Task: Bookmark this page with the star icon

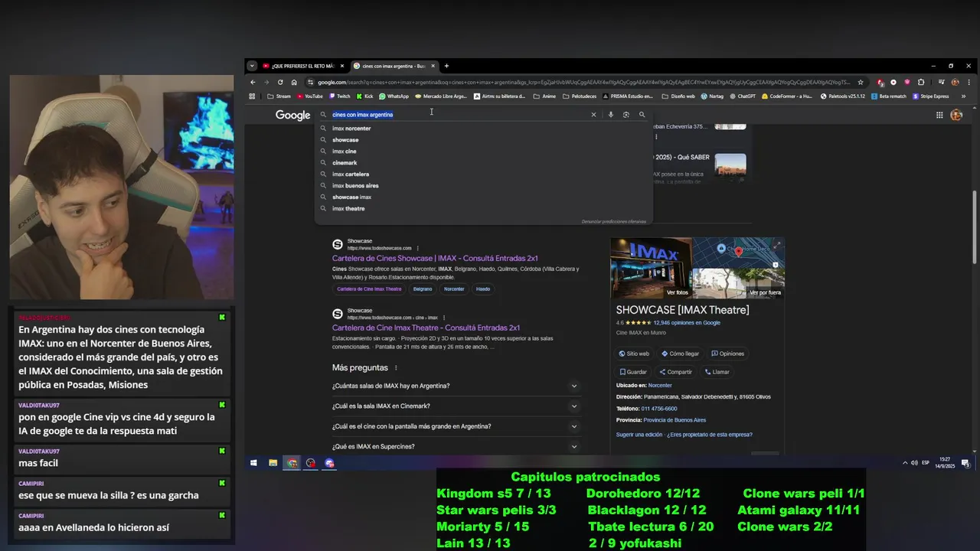Action: (861, 82)
